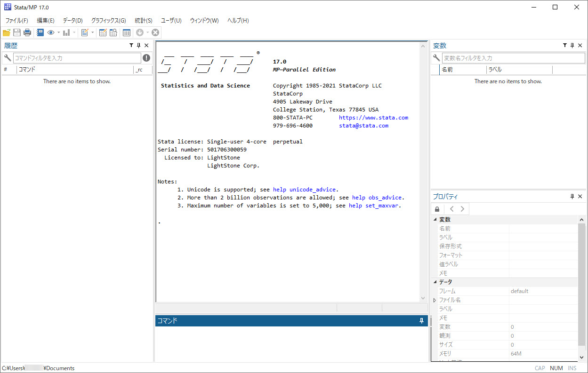
Task: Pin the Command (コマンド) window
Action: [422, 321]
